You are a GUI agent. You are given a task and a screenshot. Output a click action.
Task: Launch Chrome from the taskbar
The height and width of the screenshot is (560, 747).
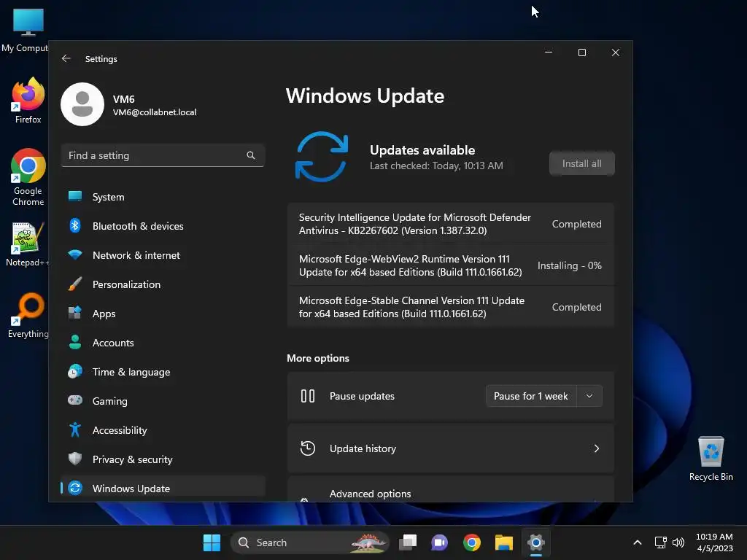click(472, 542)
